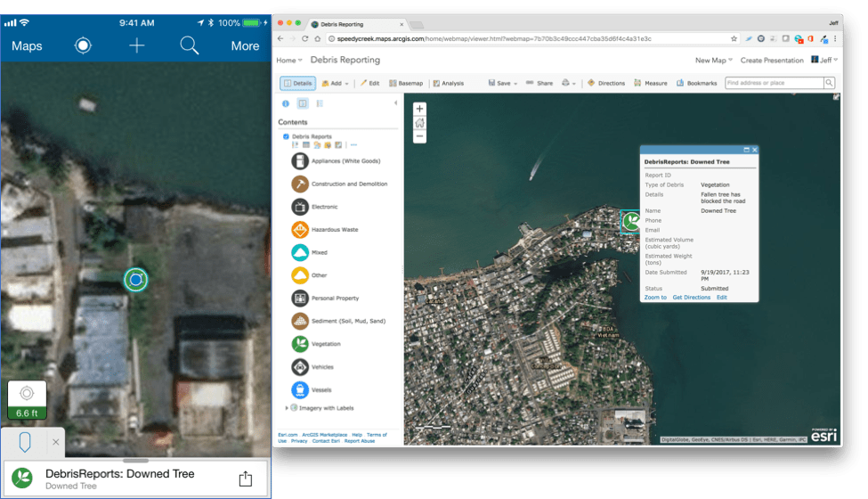Open the Bookmarks tool

click(x=697, y=83)
